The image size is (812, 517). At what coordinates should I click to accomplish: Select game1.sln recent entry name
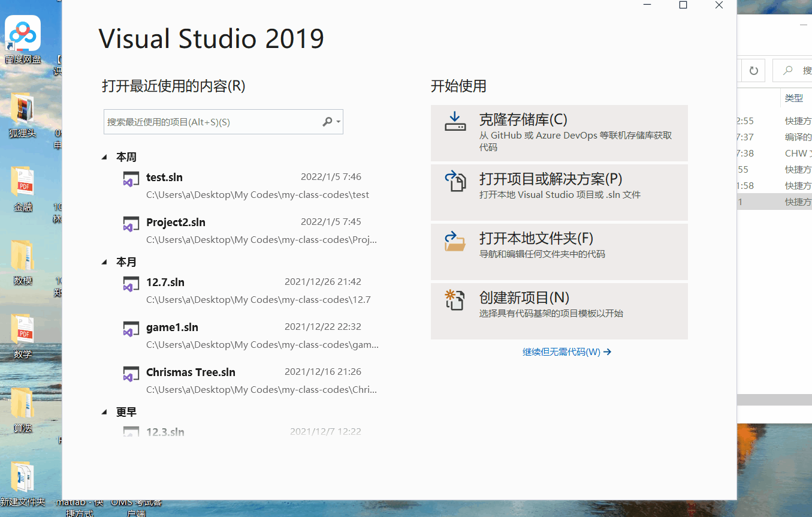172,327
